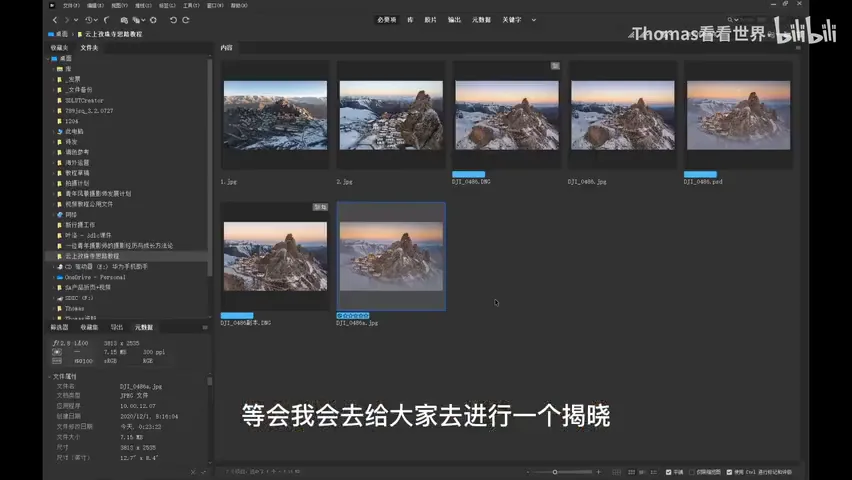Open recent files dropdown arrow
Screen dimensions: 852x480
click(96, 20)
